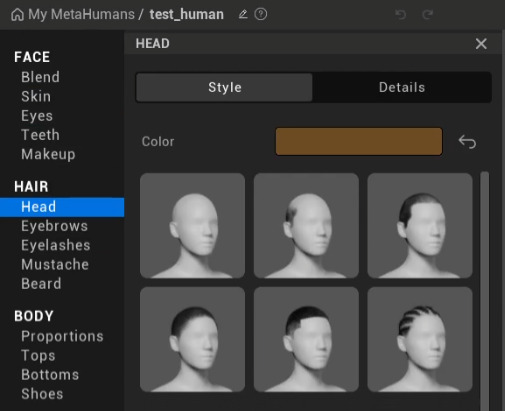This screenshot has width=505, height=411.
Task: Open Proportions under BODY
Action: [x=62, y=336]
